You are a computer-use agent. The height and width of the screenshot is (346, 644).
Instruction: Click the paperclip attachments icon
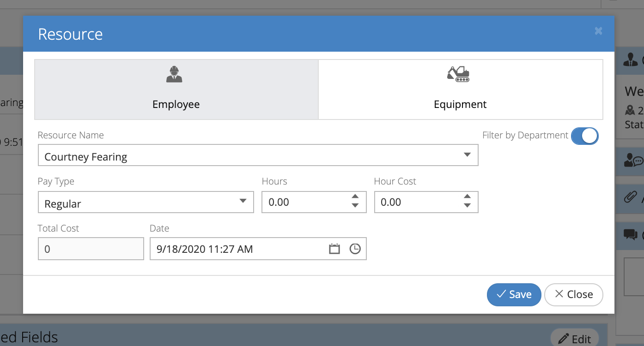(630, 198)
